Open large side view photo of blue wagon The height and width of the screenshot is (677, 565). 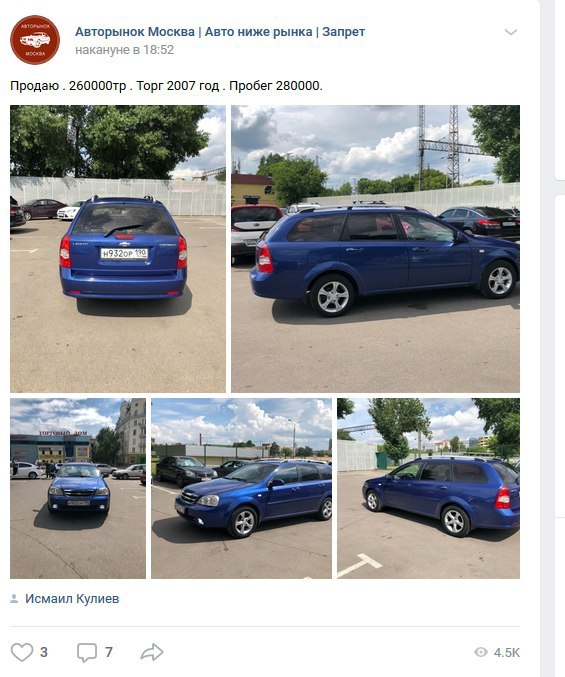pos(376,249)
